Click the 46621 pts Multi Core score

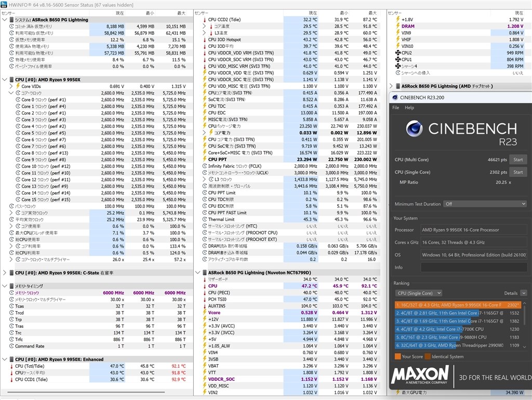pyautogui.click(x=497, y=160)
